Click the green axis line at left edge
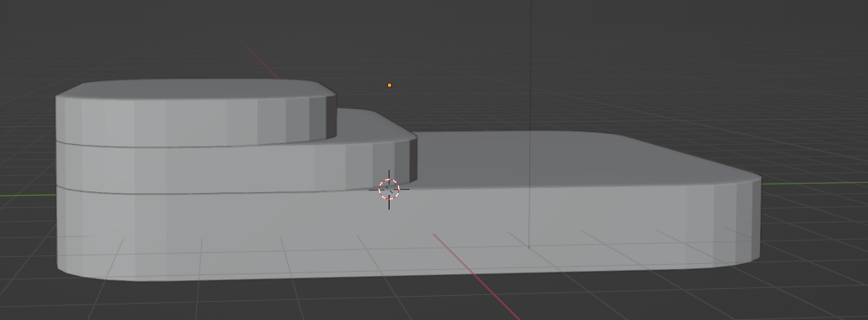The image size is (868, 320). point(28,195)
